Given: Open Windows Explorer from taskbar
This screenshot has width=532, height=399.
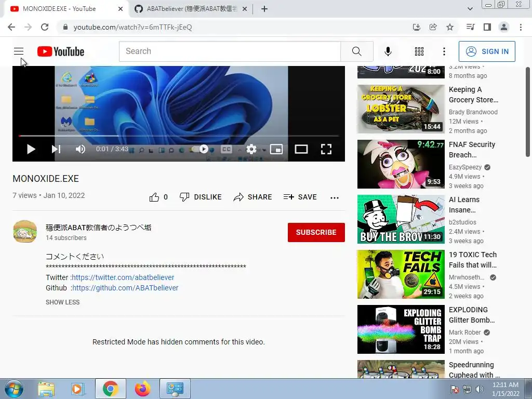Looking at the screenshot, I should pyautogui.click(x=46, y=389).
